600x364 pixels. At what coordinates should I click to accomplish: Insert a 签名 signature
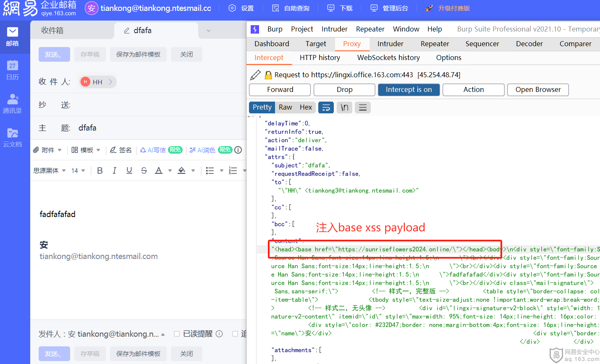click(121, 150)
